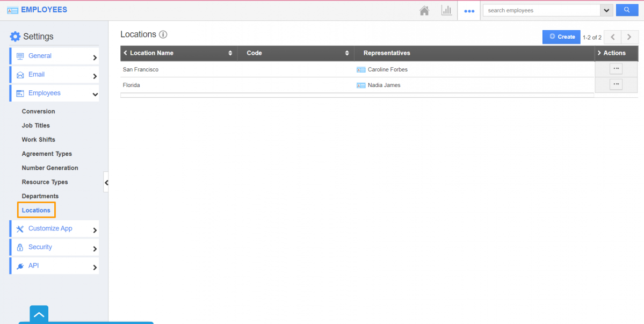Image resolution: width=644 pixels, height=324 pixels.
Task: Sort by Location Name column header
Action: click(152, 53)
